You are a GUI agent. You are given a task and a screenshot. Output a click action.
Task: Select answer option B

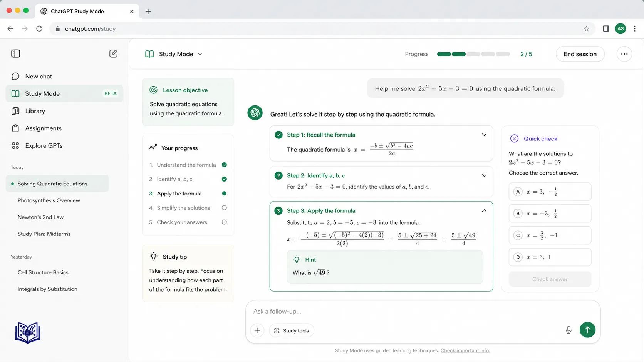tap(550, 214)
